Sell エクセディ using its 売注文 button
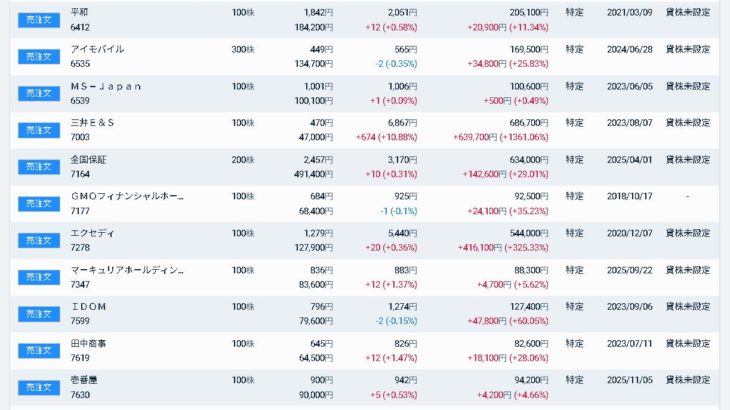730x410 pixels. (39, 240)
